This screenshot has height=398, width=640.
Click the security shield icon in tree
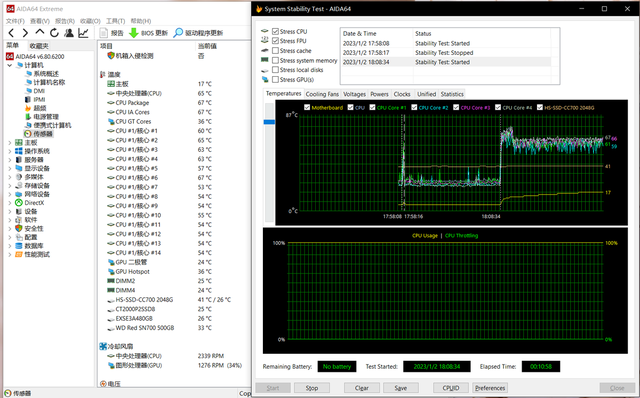(x=19, y=228)
